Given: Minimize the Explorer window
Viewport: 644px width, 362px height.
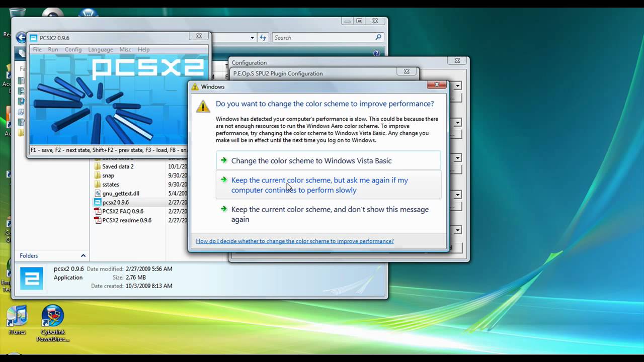Looking at the screenshot, I should pos(348,21).
